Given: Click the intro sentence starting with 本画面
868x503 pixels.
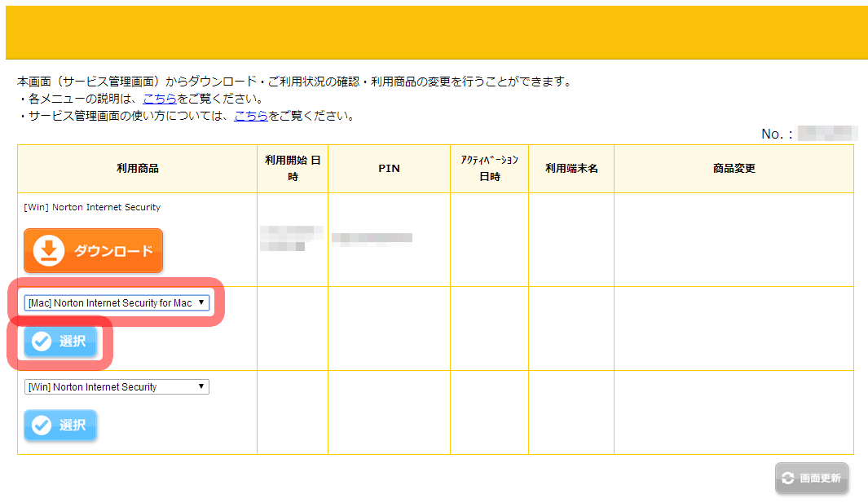Looking at the screenshot, I should click(x=295, y=82).
